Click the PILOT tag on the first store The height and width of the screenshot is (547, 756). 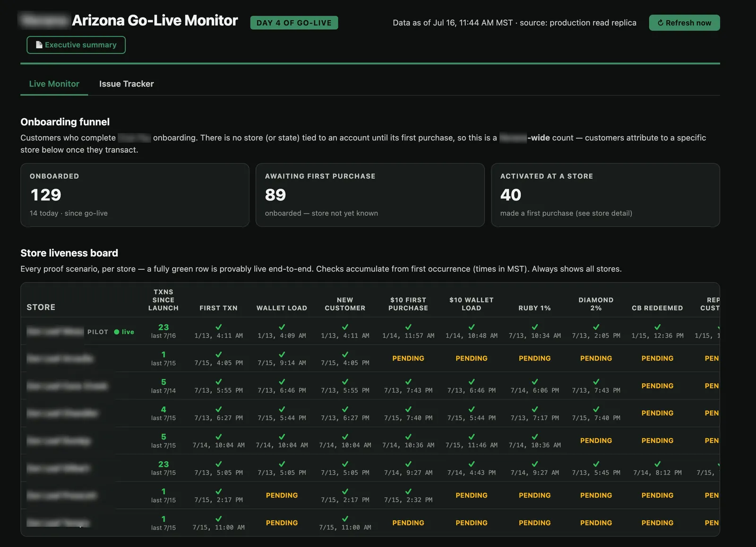point(98,332)
